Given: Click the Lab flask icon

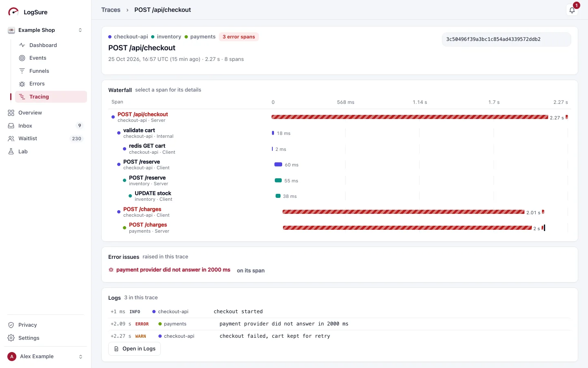Looking at the screenshot, I should 11,152.
